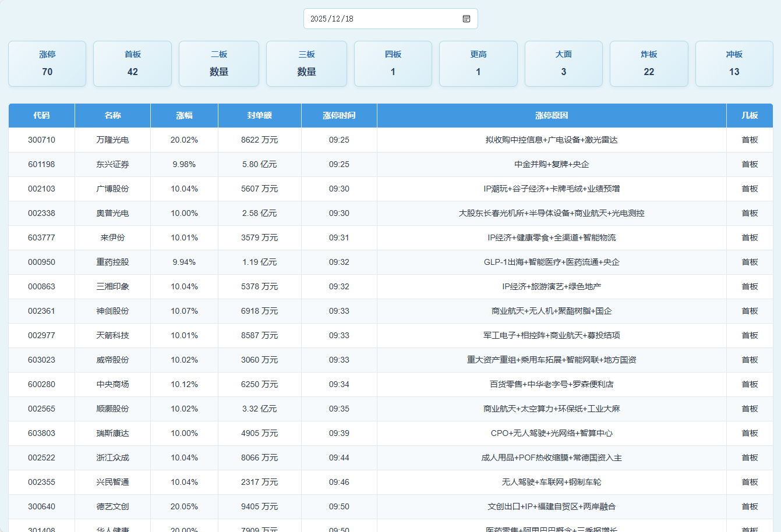Select the 四板 stat card
The height and width of the screenshot is (532, 781).
click(x=393, y=63)
